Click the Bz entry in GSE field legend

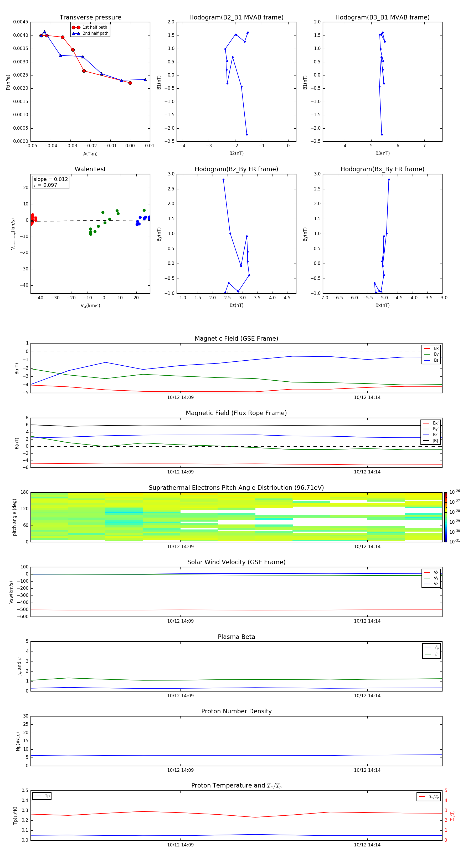[x=431, y=360]
